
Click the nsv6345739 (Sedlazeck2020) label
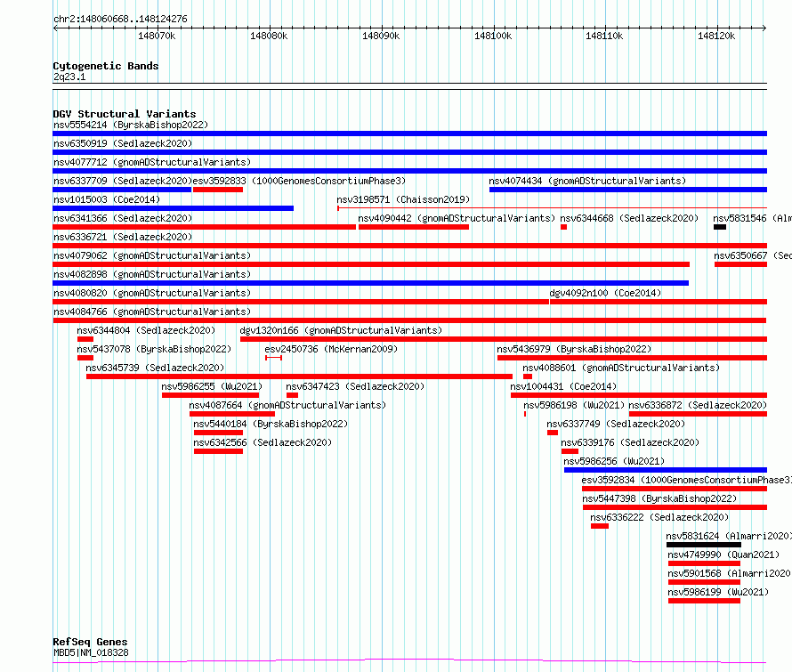155,368
